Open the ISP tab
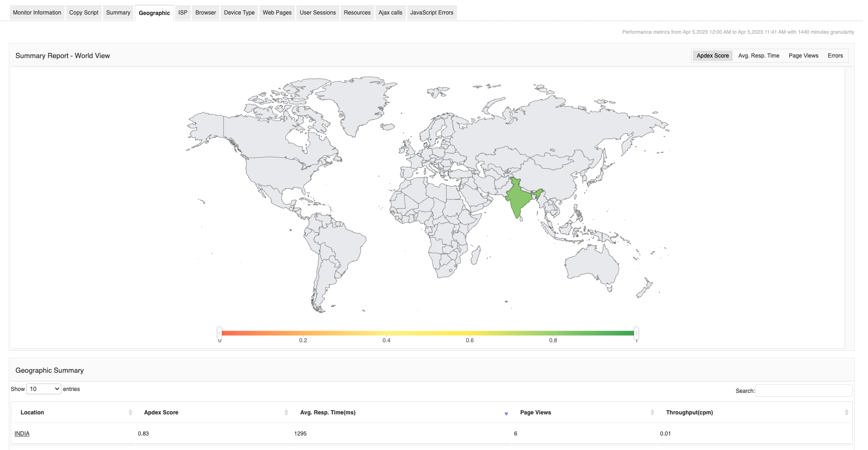868x450 pixels. tap(182, 13)
